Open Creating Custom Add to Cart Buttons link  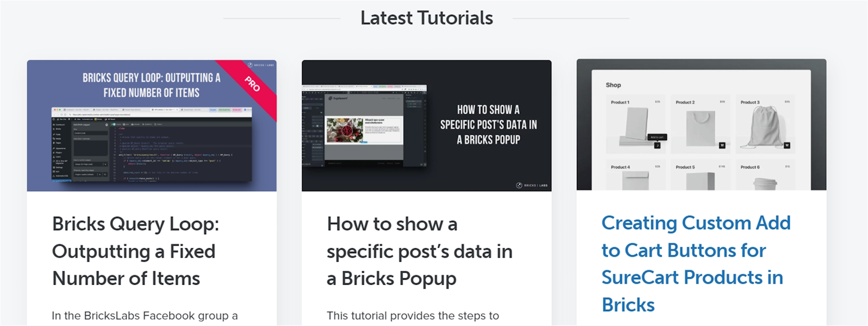pyautogui.click(x=695, y=264)
